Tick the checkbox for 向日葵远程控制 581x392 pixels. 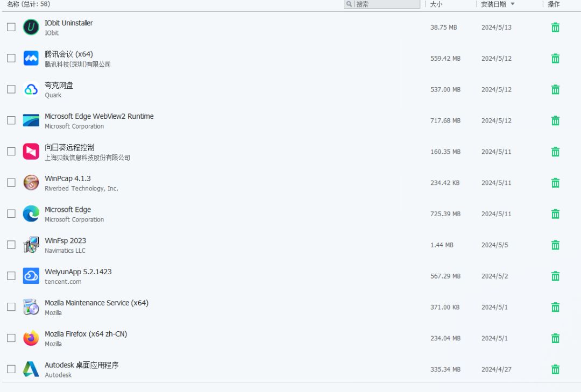coord(11,152)
